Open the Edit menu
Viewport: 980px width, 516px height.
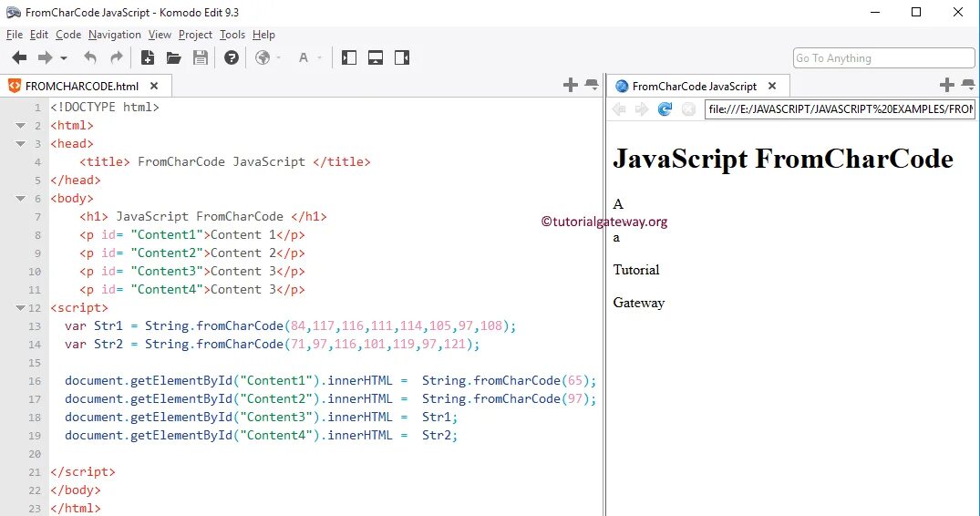coord(39,35)
